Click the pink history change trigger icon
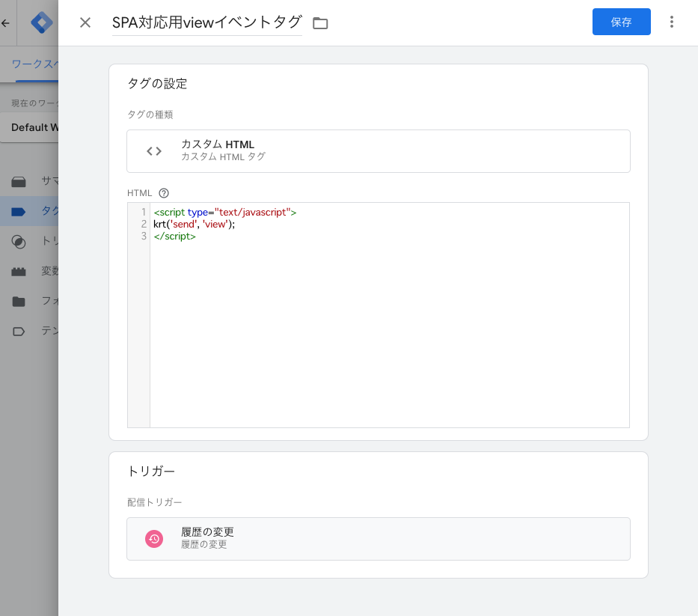The height and width of the screenshot is (616, 698). pos(154,539)
